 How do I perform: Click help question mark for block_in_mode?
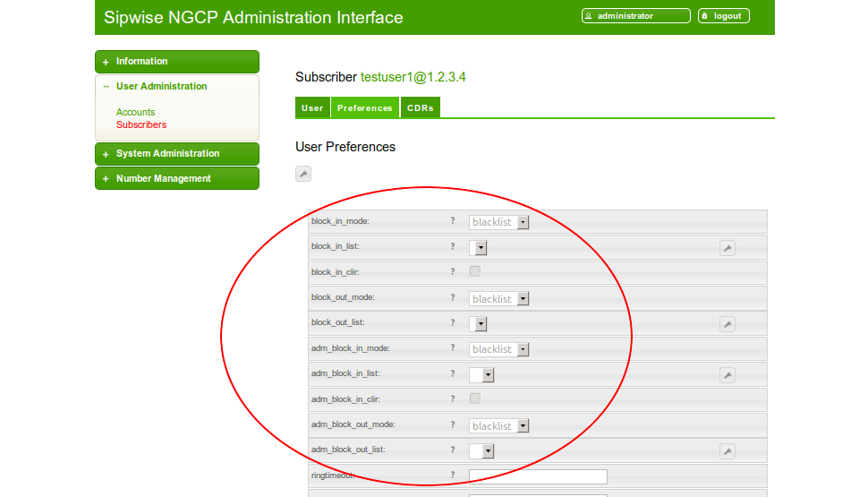[x=453, y=221]
